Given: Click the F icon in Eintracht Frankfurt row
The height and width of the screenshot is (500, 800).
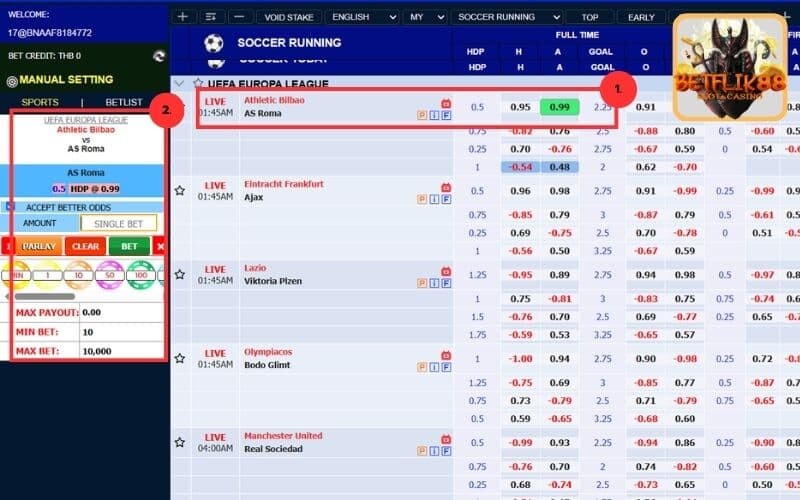Looking at the screenshot, I should 446,199.
